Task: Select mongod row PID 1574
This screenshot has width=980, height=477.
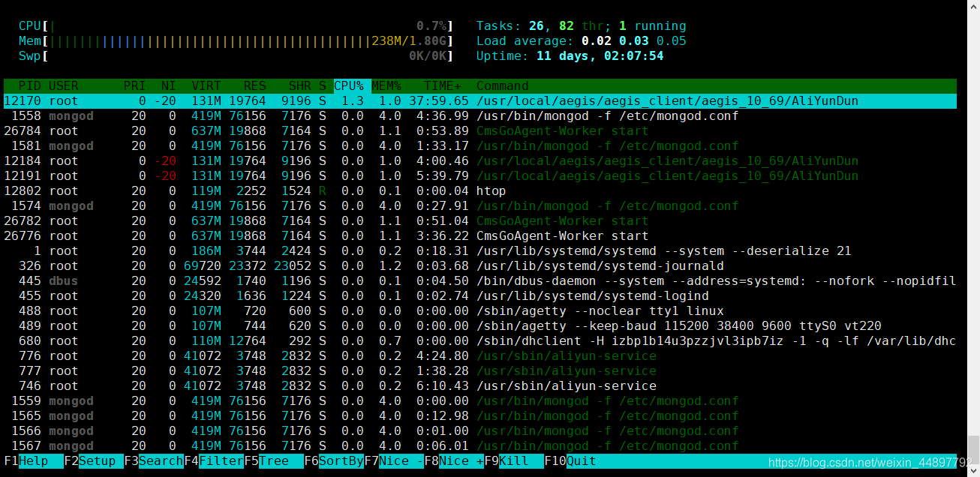Action: click(x=480, y=206)
